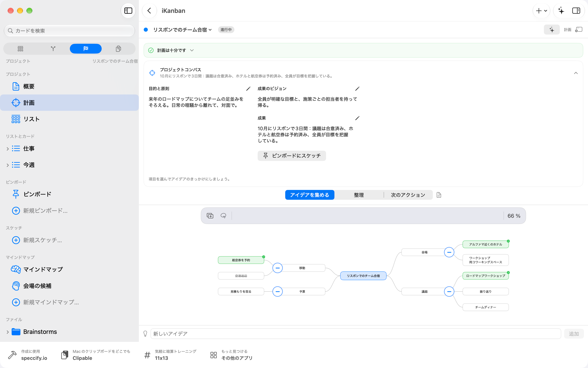Switch to the documents sidebar tab
Viewport: 588px width, 368px height.
(118, 49)
